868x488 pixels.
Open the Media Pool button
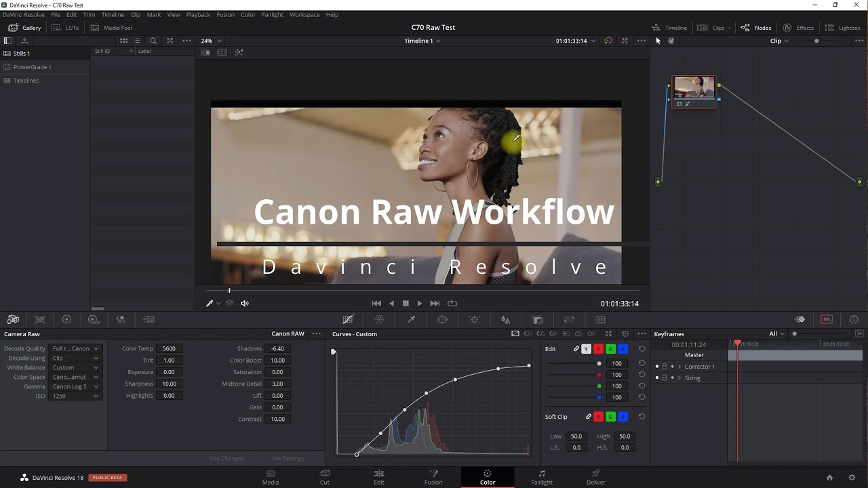click(x=111, y=28)
